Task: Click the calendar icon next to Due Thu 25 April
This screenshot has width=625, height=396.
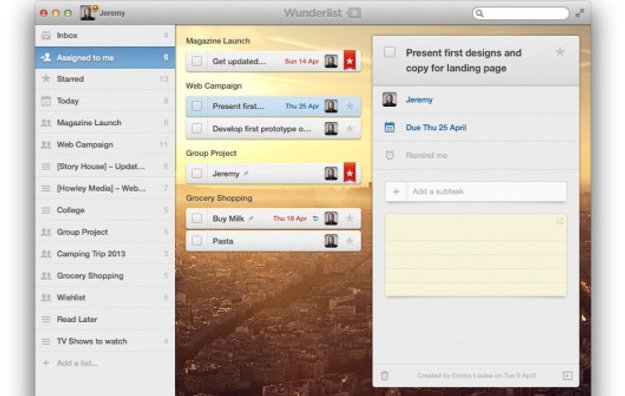Action: 389,127
